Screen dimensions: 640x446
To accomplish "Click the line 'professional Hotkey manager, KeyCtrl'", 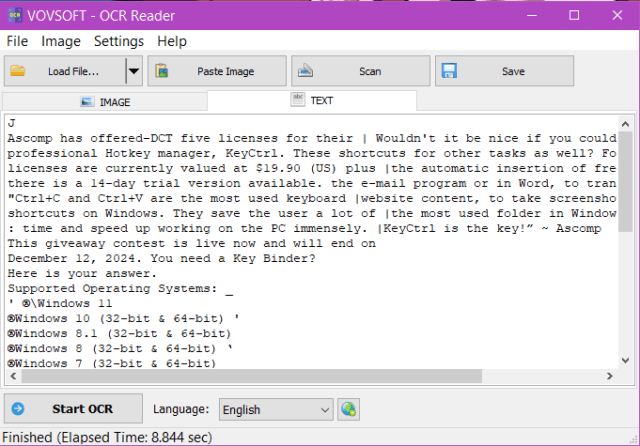I will point(312,153).
